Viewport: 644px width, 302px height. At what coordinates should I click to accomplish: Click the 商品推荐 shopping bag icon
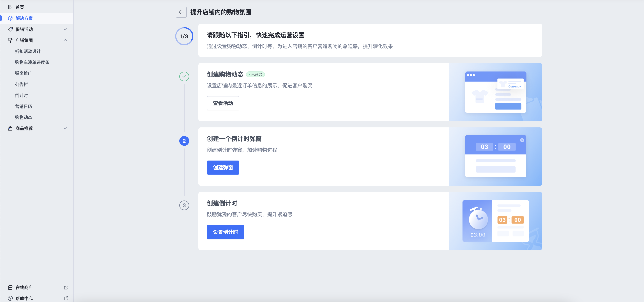10,129
